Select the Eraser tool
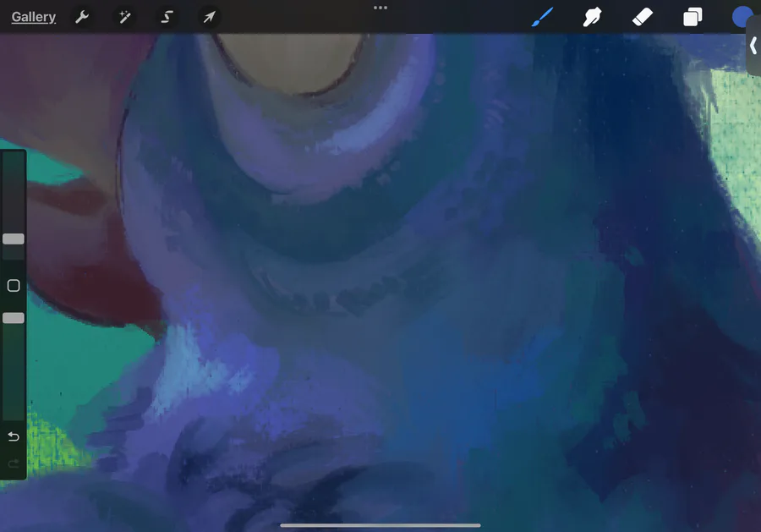 (x=642, y=17)
